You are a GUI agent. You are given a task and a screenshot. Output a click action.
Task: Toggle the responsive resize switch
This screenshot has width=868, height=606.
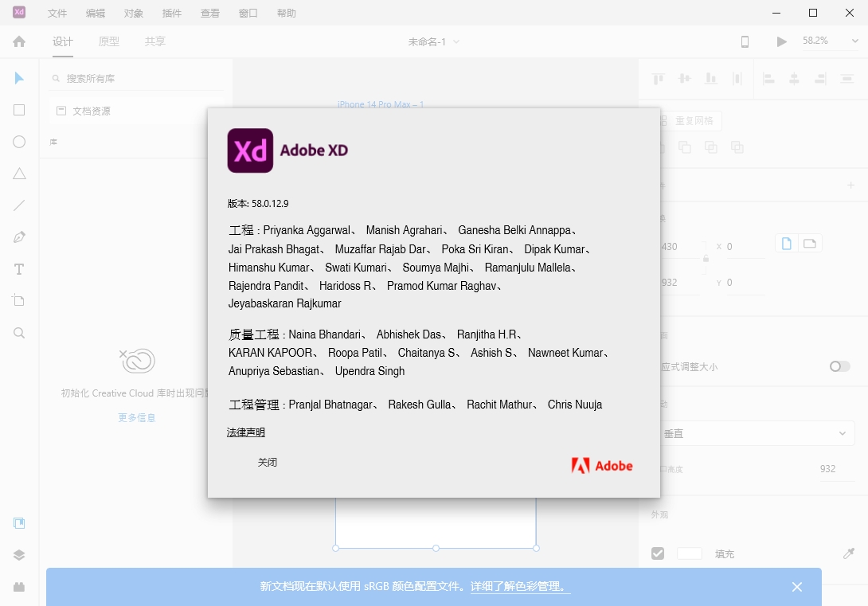839,366
